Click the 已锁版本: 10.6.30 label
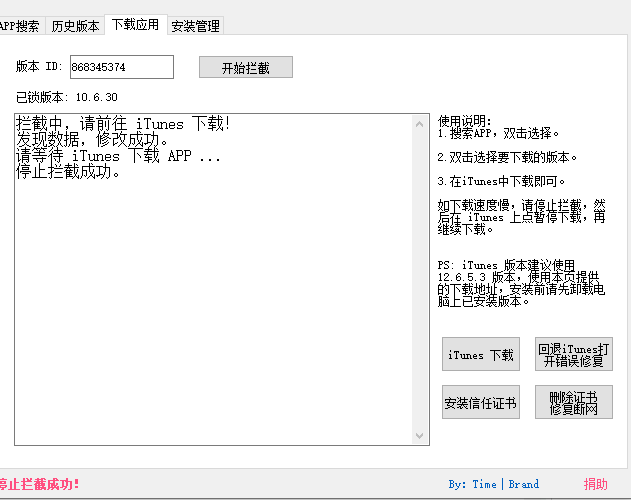This screenshot has width=631, height=500. pos(67,97)
